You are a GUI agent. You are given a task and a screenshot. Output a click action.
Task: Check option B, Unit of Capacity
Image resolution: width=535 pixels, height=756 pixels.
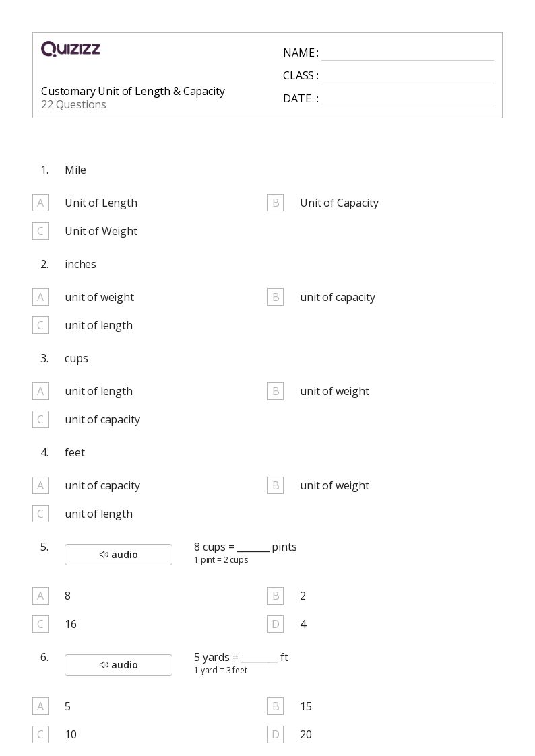pos(276,203)
